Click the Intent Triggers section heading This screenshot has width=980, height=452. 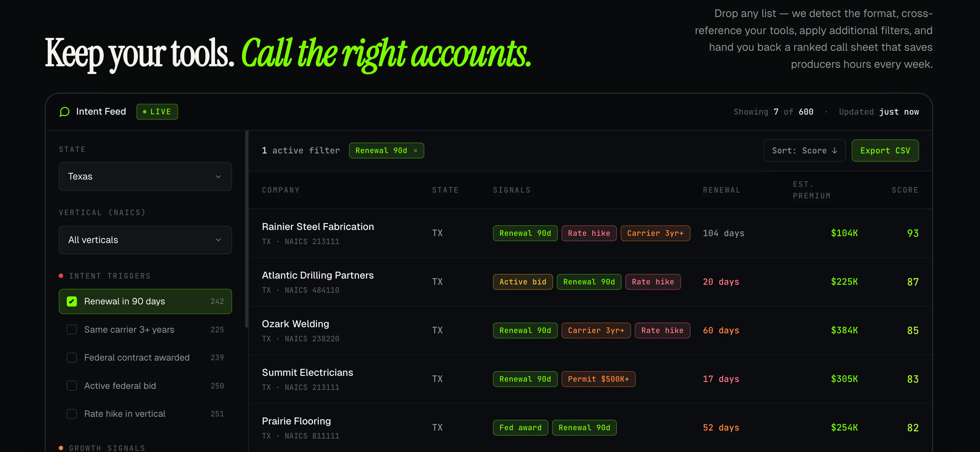coord(110,276)
